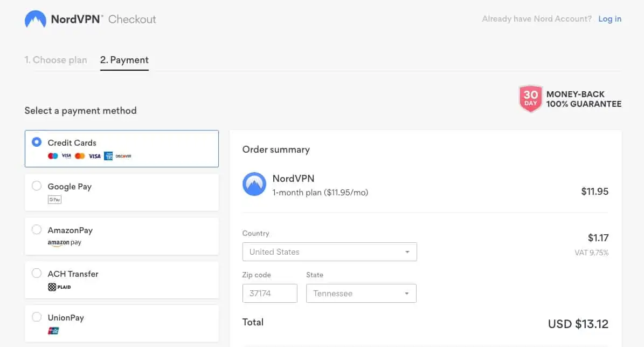Go back to the Choose plan step

[56, 60]
